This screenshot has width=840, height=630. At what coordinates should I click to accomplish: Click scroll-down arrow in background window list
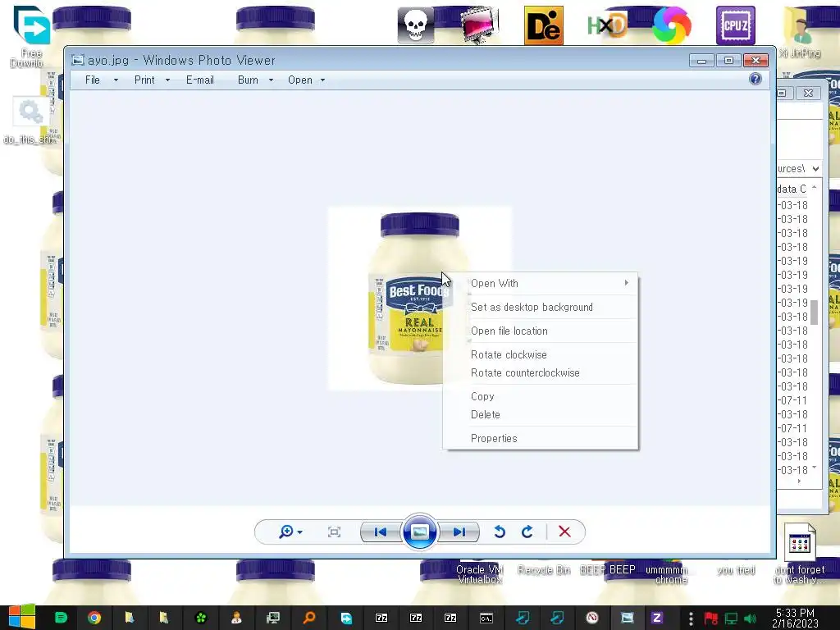click(x=815, y=468)
